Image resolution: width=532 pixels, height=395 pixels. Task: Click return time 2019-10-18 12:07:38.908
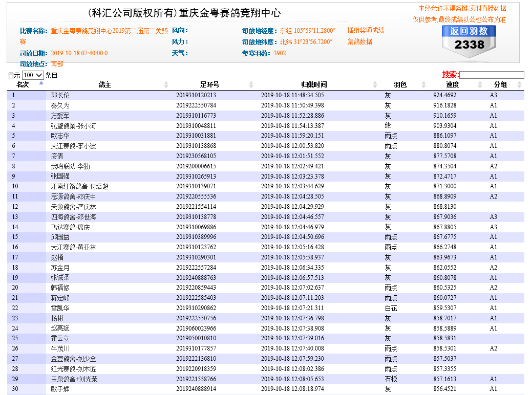292,328
